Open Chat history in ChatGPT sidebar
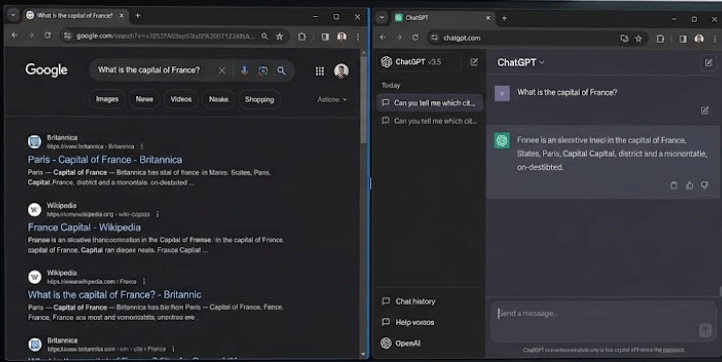This screenshot has height=362, width=722. click(409, 301)
